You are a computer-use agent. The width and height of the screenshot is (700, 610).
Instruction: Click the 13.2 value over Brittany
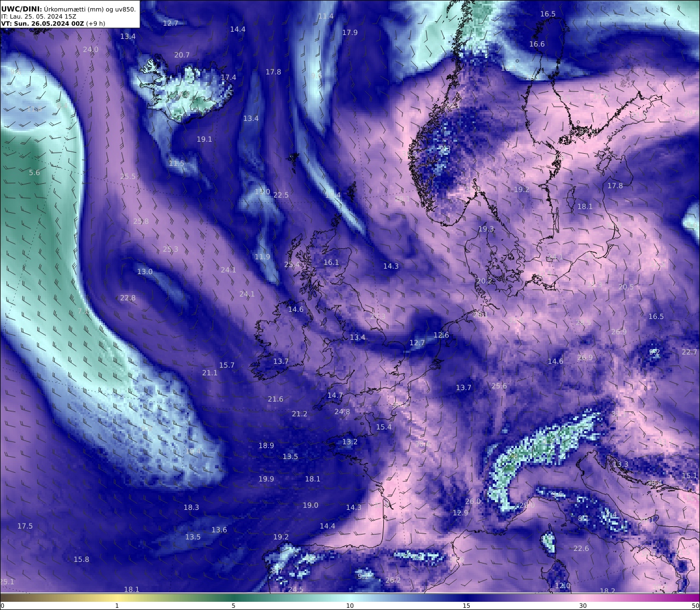click(x=350, y=441)
